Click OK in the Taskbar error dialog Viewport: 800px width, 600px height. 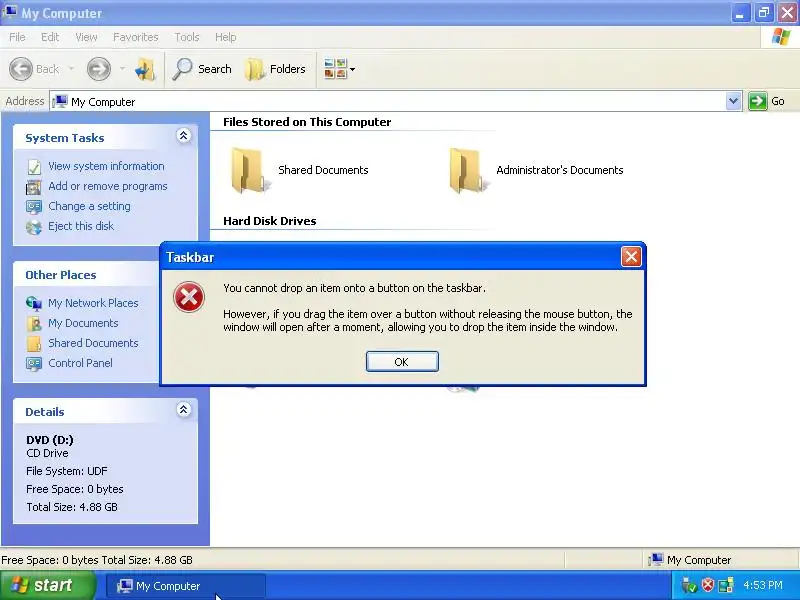[x=402, y=362]
